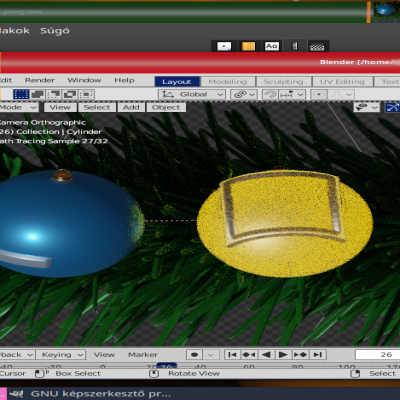Open the viewport Object menu
Screen dimensions: 400x400
point(166,107)
